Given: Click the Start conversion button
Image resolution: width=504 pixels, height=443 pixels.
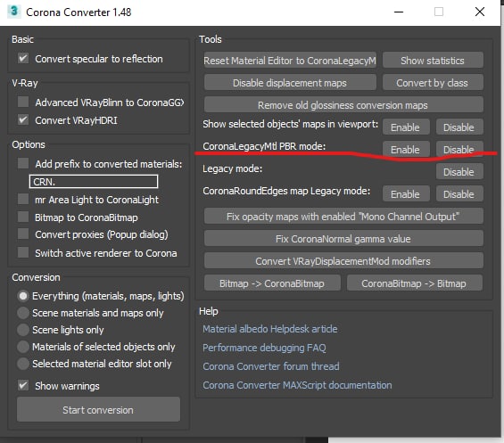Looking at the screenshot, I should click(98, 410).
